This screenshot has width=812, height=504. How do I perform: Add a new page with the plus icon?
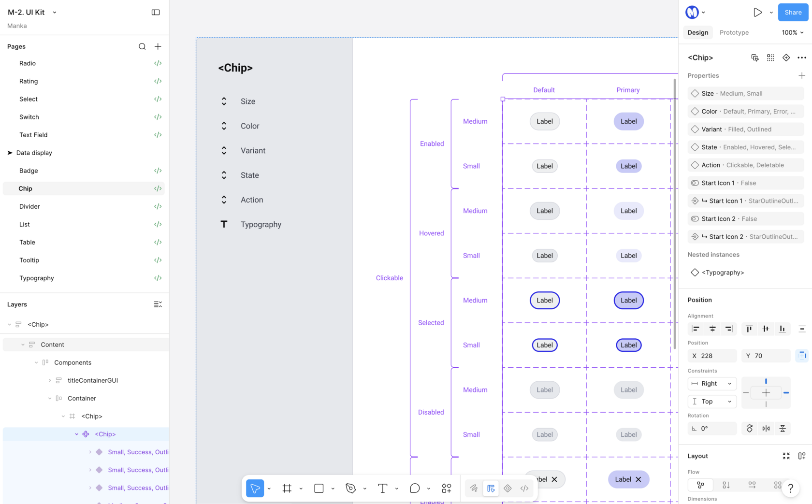click(x=158, y=46)
